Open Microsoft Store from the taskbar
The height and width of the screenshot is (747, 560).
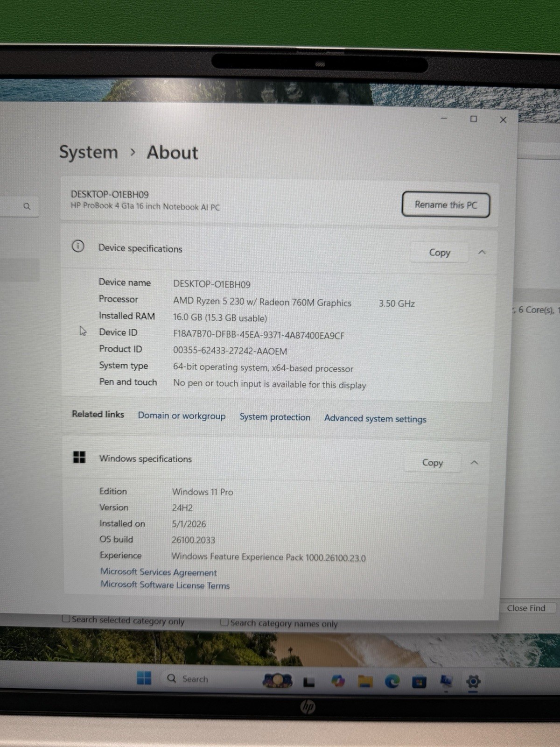(x=419, y=682)
